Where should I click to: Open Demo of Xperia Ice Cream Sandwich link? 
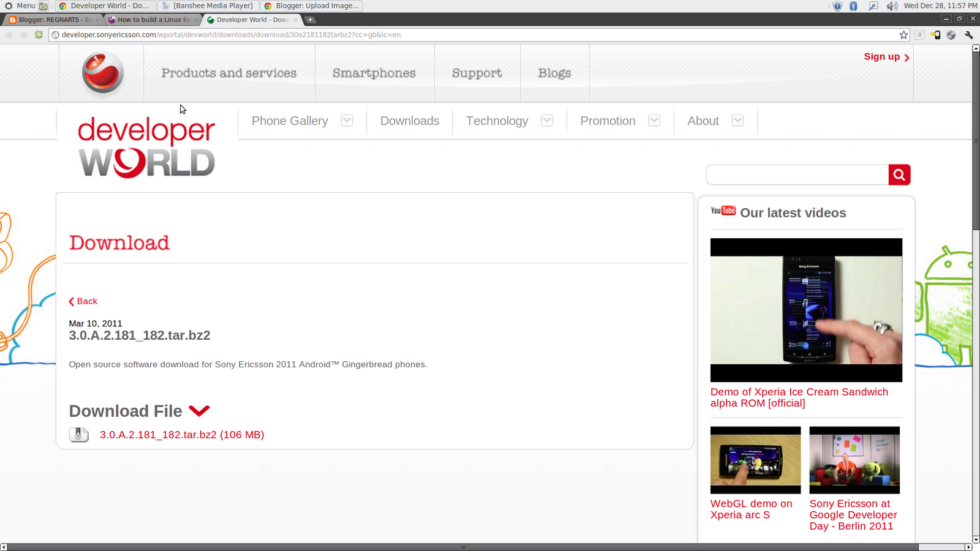(799, 397)
